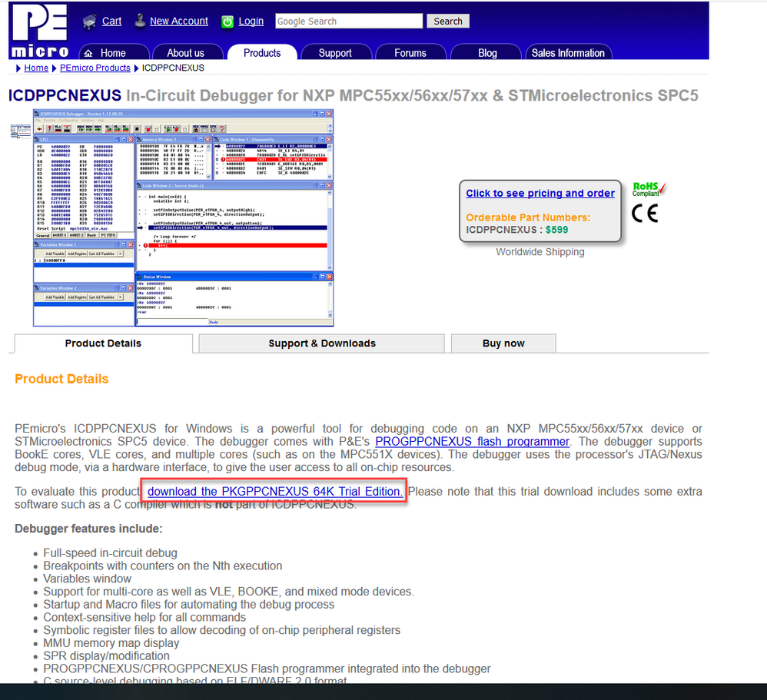Click the RoHS Compliant badge

649,189
